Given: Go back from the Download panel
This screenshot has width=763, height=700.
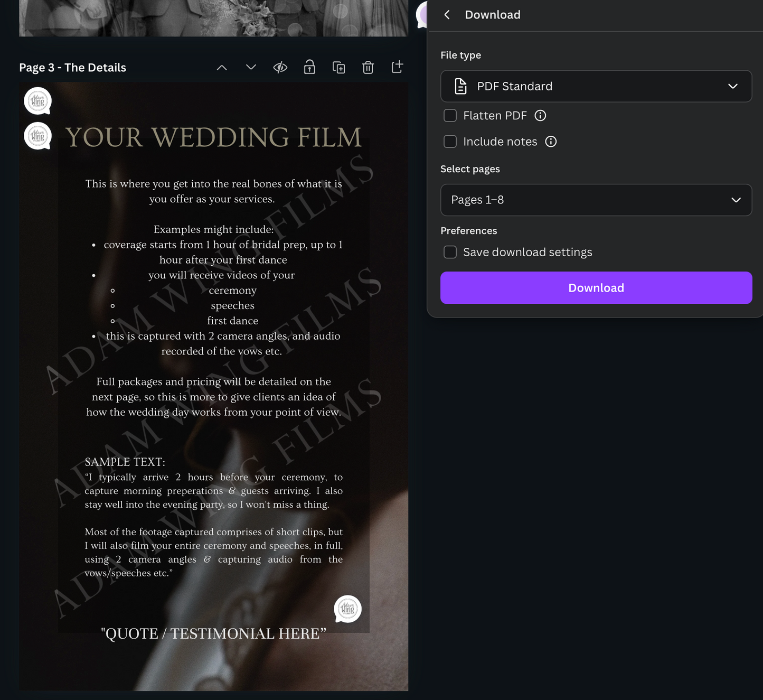Looking at the screenshot, I should 447,15.
